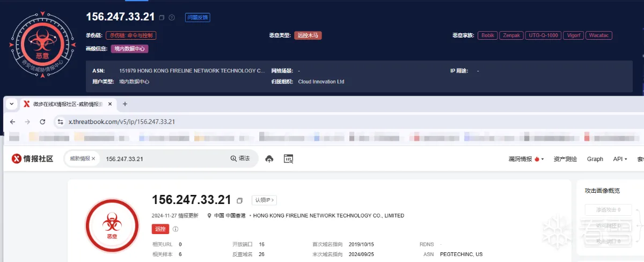Select the Bobik malware family tag

(x=488, y=35)
